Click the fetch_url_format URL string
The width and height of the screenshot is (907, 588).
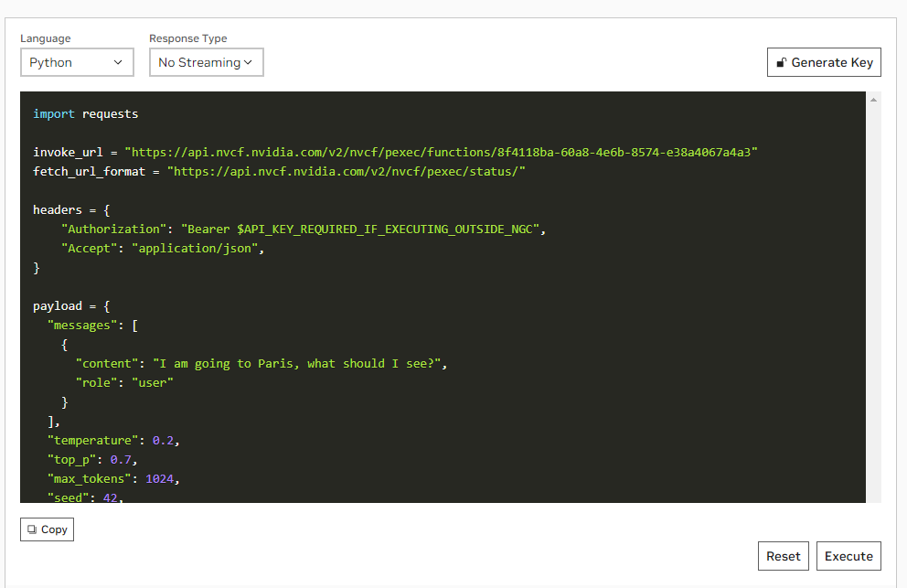pos(347,171)
